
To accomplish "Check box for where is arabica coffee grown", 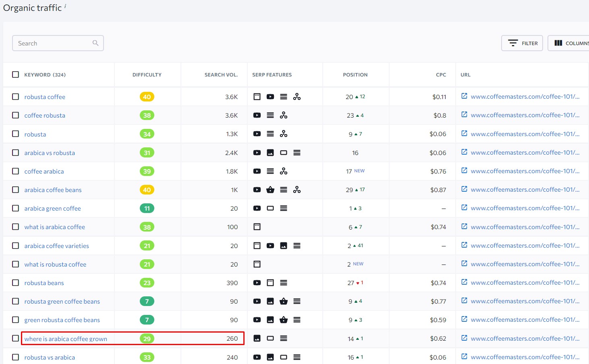I will pos(15,338).
